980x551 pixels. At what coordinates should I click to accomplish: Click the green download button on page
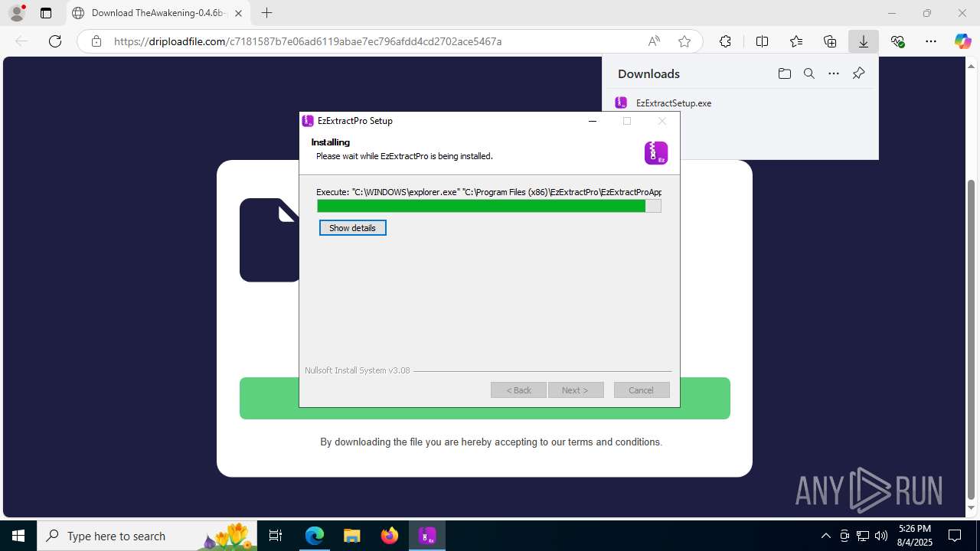pos(485,398)
